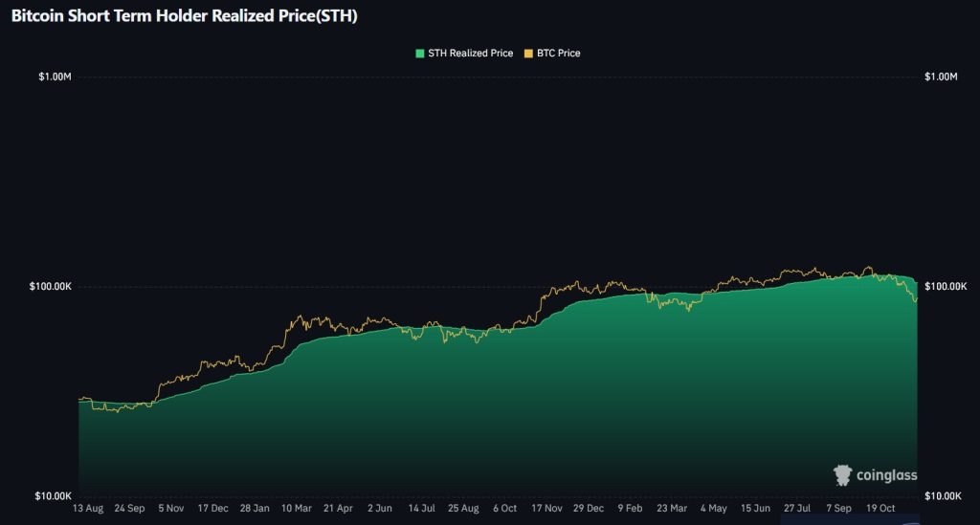
Task: Click the 14 Jul x-axis label
Action: 421,509
